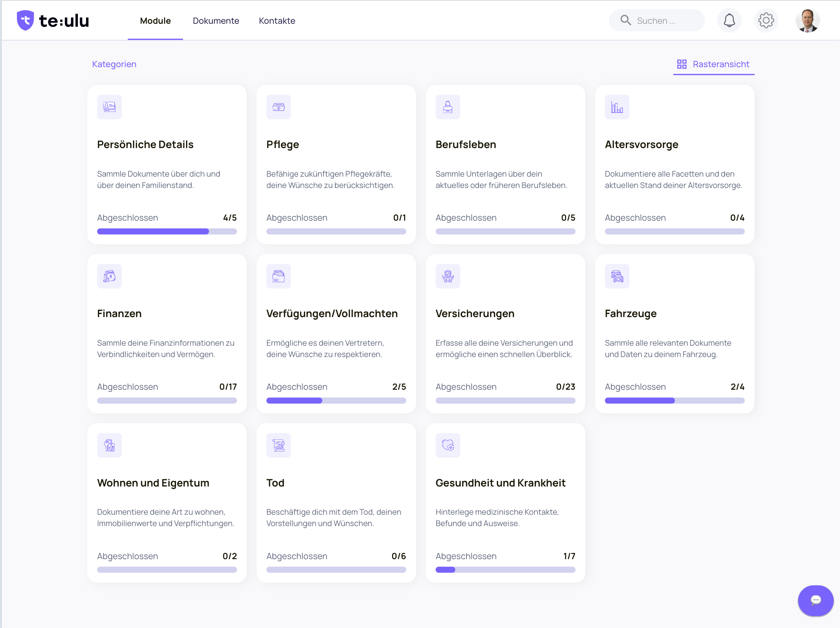Open the Versicherungen card title
840x628 pixels.
(x=475, y=313)
